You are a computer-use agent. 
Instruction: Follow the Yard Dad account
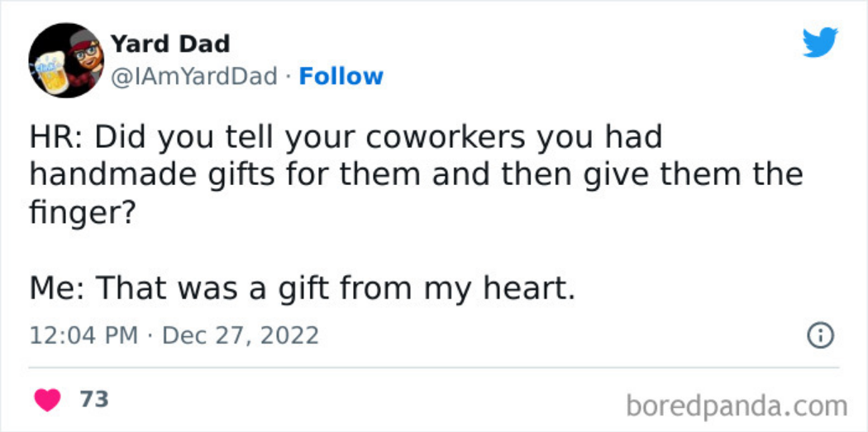click(x=341, y=77)
